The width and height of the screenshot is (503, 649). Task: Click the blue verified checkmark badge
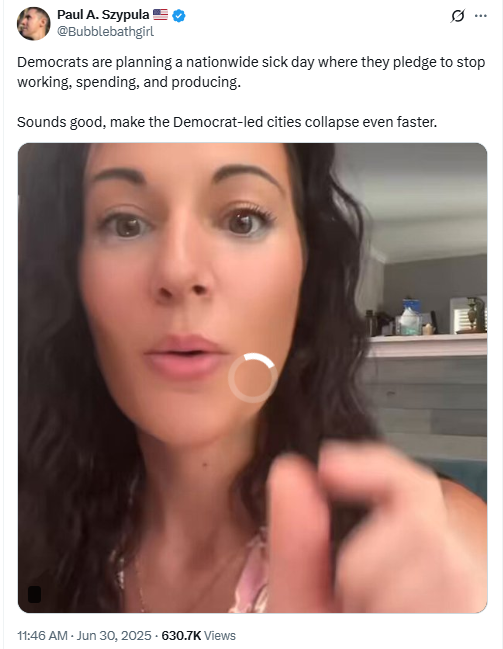[179, 16]
